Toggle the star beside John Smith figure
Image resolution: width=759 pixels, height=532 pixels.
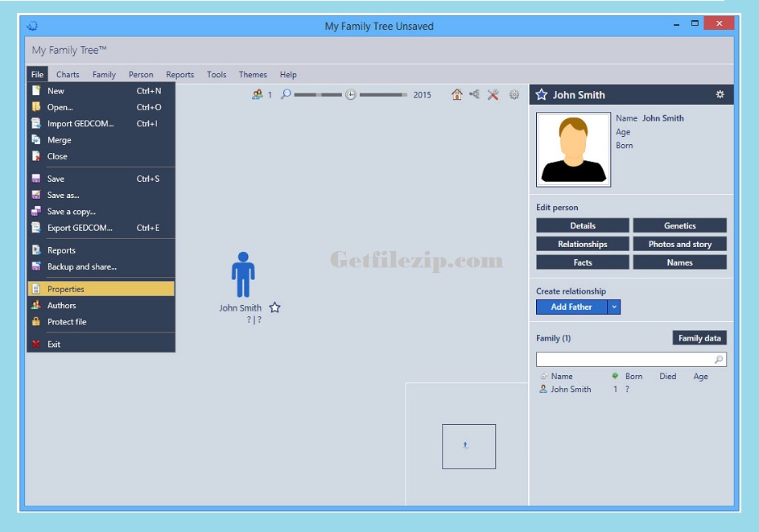click(x=275, y=307)
